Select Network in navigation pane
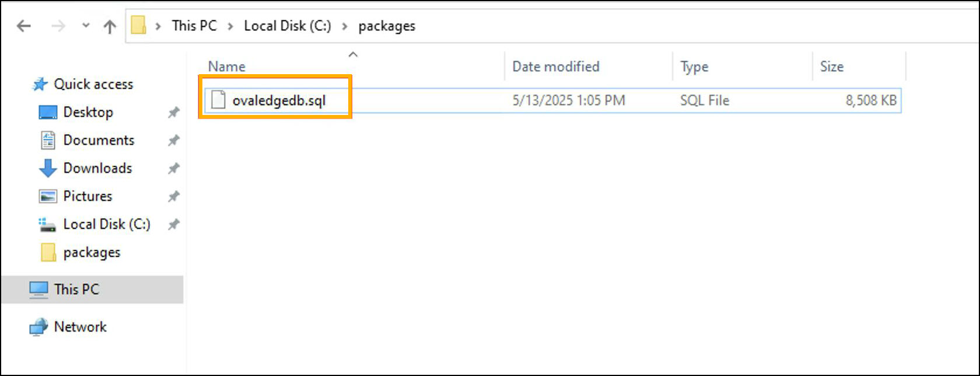Screen dimensions: 980x376 [x=80, y=327]
